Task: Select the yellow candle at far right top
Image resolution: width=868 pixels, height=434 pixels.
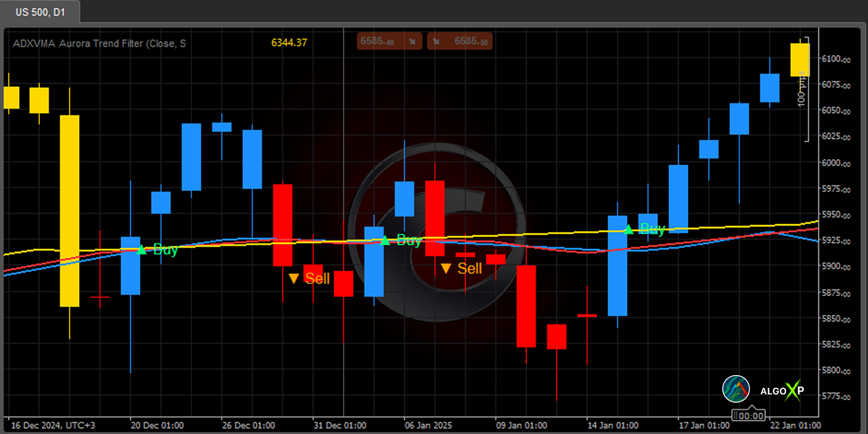Action: tap(800, 59)
